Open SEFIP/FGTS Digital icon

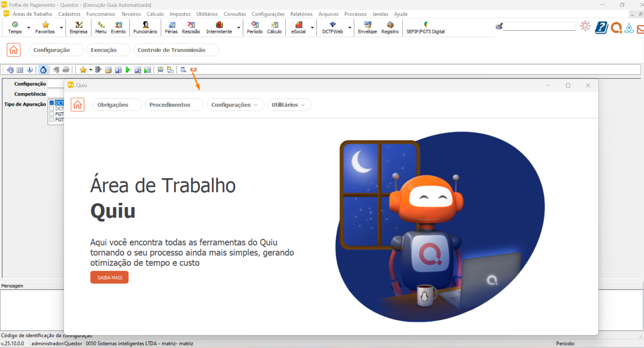point(425,27)
